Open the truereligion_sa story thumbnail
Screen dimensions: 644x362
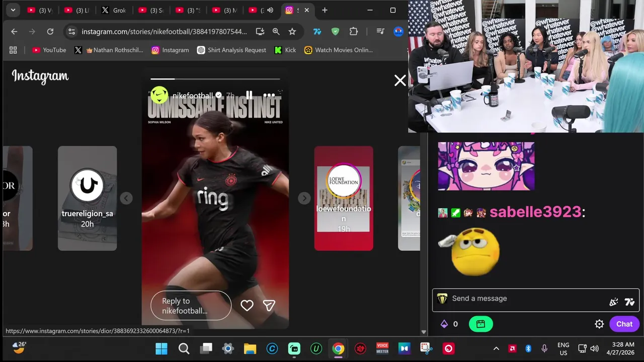tap(87, 198)
